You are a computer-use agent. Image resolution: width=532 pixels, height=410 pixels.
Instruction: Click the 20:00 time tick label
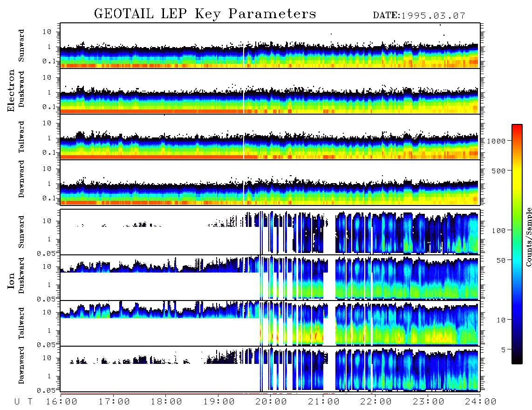tap(272, 402)
